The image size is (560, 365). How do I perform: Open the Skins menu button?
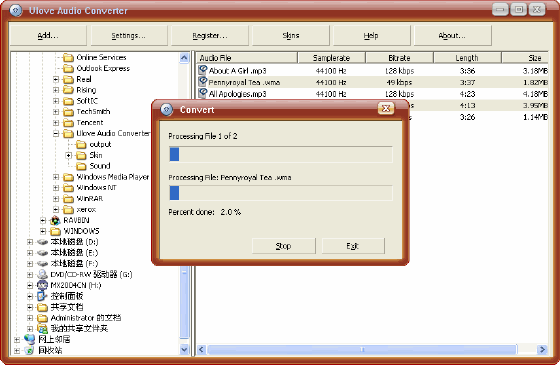pyautogui.click(x=291, y=35)
